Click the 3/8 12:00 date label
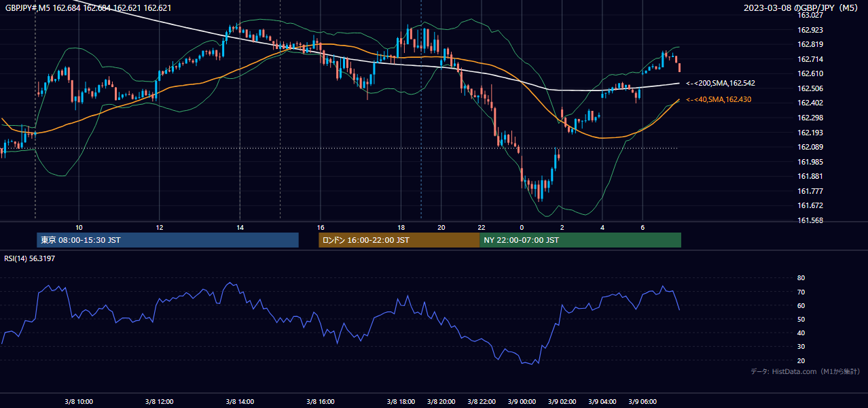The height and width of the screenshot is (408, 868). (159, 401)
